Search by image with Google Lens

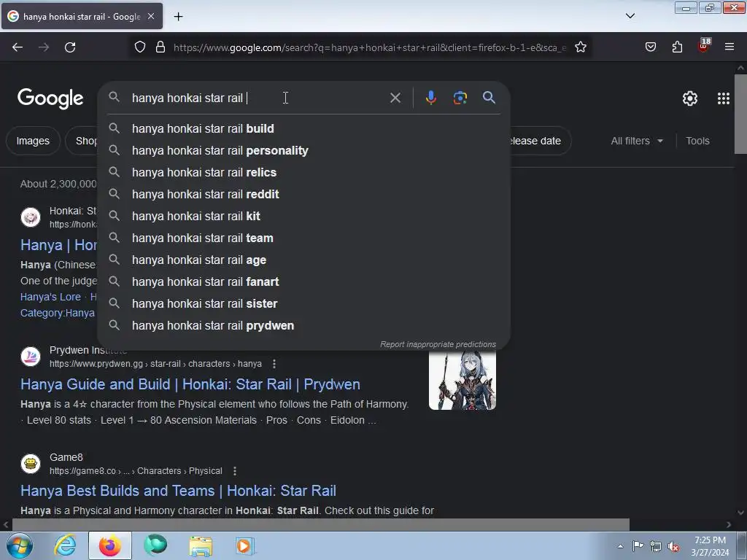pos(460,98)
